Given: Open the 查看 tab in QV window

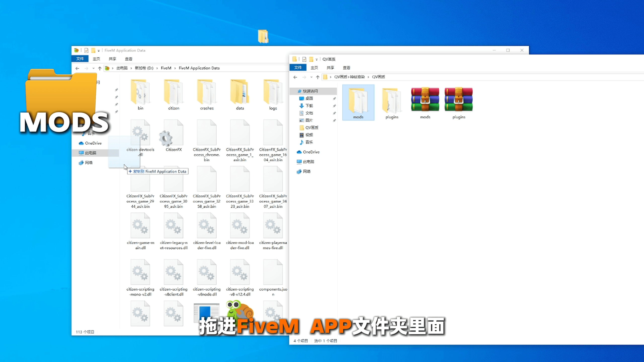Looking at the screenshot, I should (x=346, y=68).
